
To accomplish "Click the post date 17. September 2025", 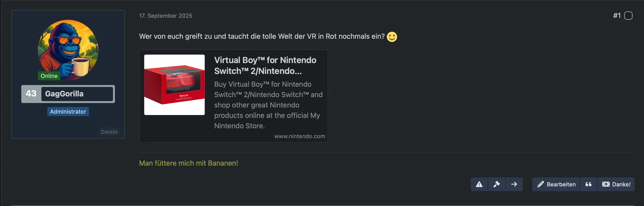I will (x=166, y=16).
